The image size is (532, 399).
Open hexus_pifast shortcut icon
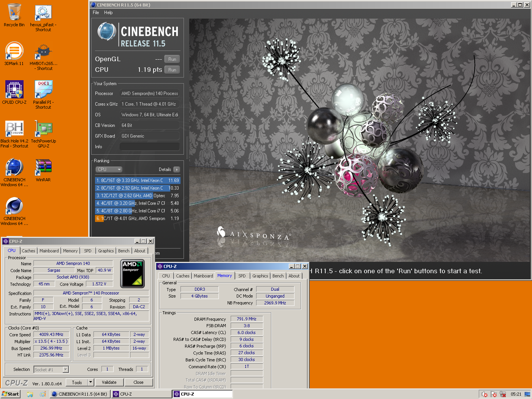pyautogui.click(x=43, y=18)
